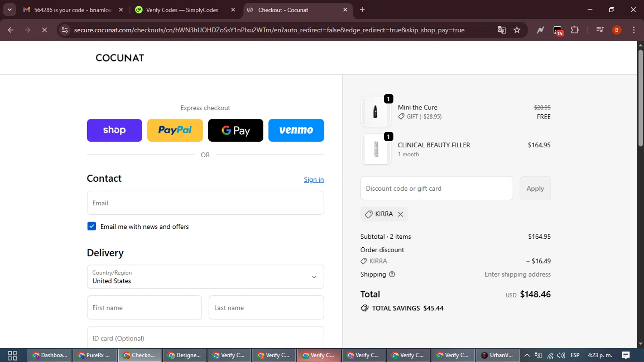Click the 4:23 p. m. clock
Screen dimensions: 644x362
[x=600, y=356]
